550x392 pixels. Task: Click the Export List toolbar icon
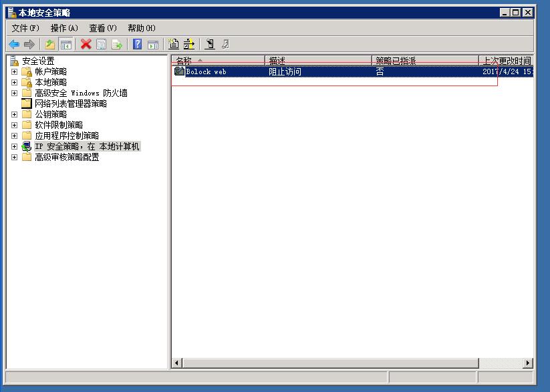tap(117, 44)
